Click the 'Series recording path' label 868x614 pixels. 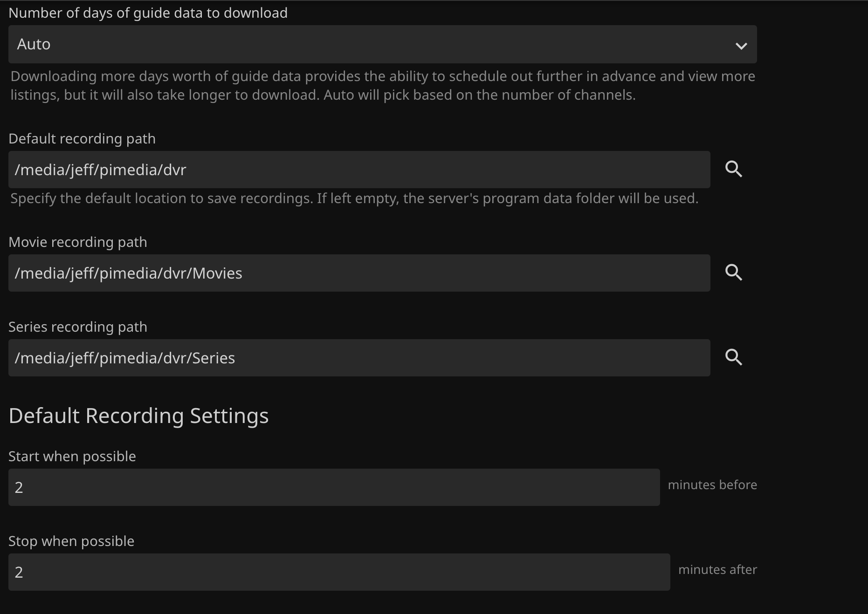[78, 327]
